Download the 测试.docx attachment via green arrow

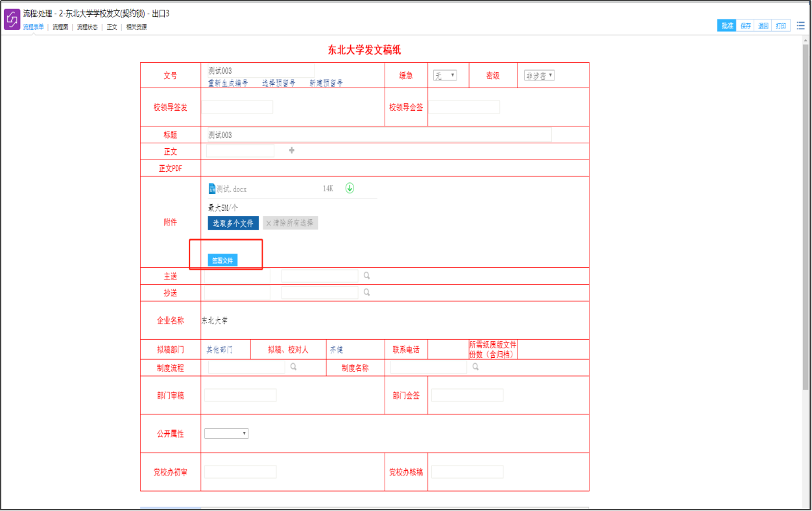(x=350, y=188)
